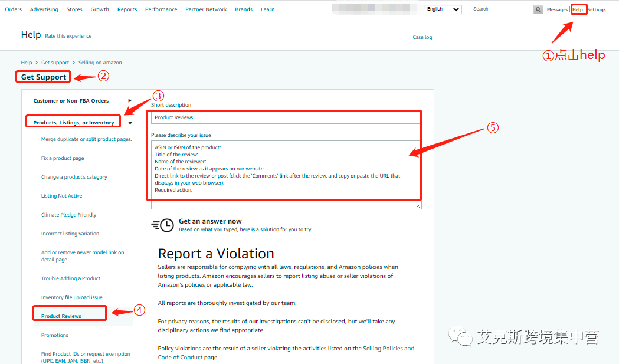Click Messages in the top bar
This screenshot has width=619, height=364.
(x=557, y=9)
